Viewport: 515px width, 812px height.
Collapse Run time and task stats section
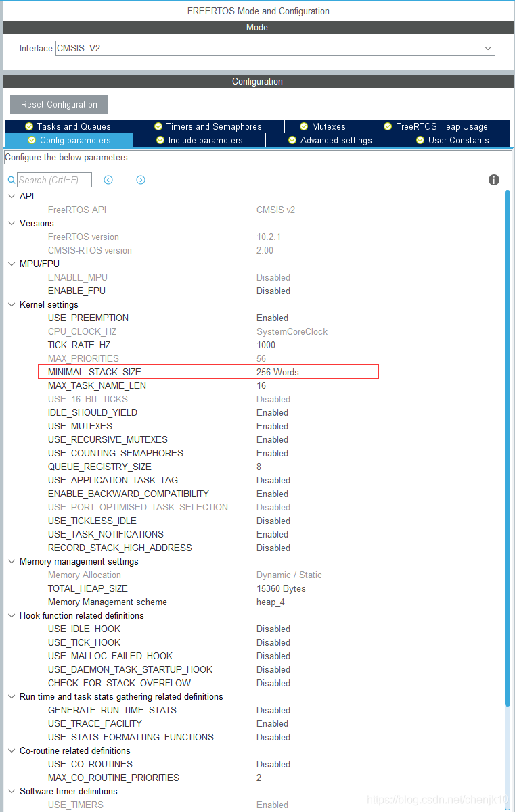coord(11,696)
